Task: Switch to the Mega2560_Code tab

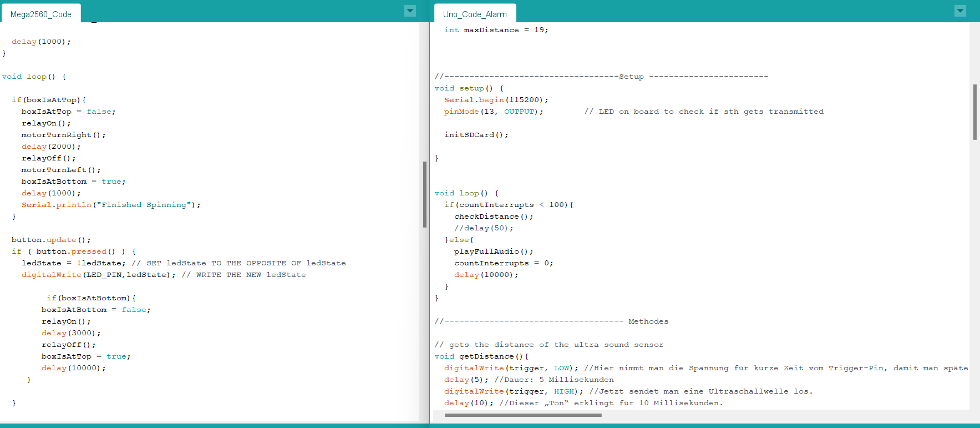Action: (x=41, y=14)
